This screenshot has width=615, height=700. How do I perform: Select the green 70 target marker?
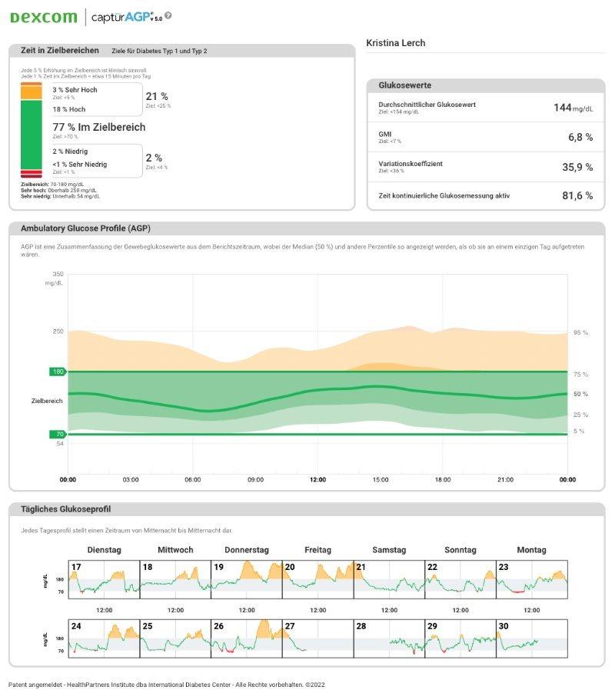58,435
